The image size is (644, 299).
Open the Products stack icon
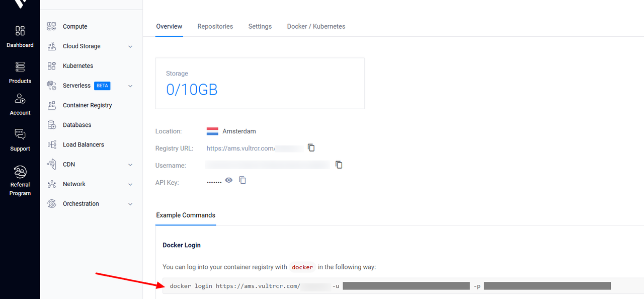point(20,66)
